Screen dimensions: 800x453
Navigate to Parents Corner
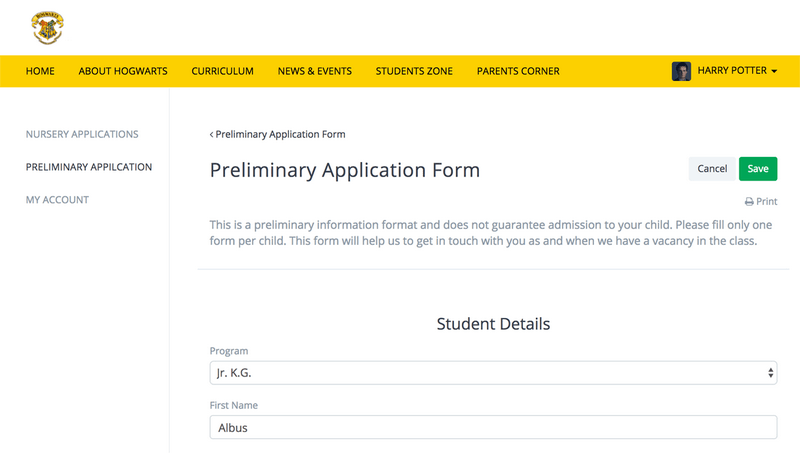pos(518,71)
